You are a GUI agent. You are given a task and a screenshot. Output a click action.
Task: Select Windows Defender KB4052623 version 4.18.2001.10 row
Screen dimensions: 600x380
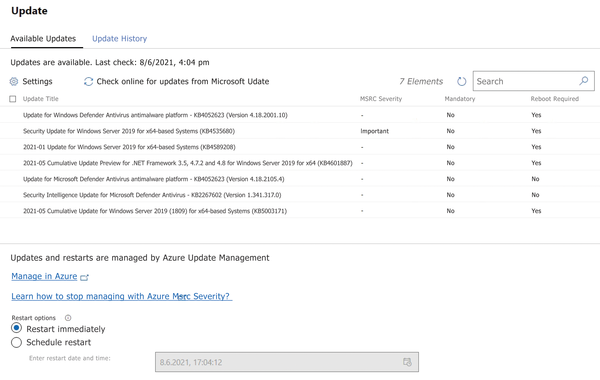(300, 115)
